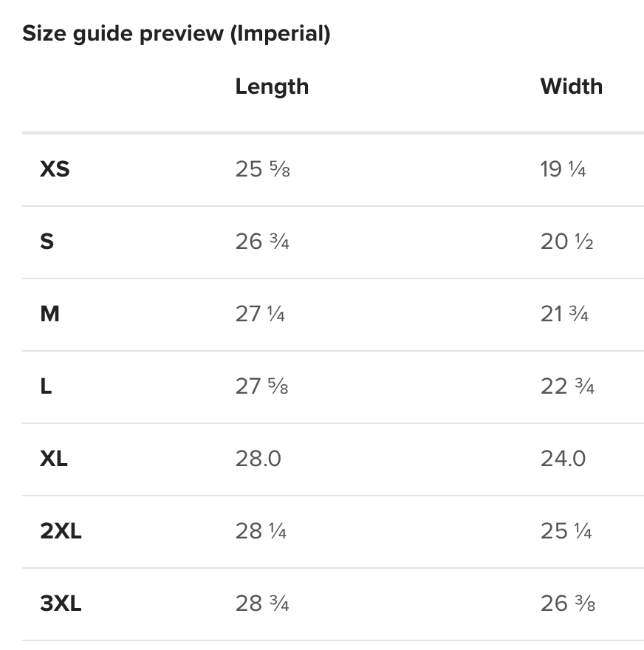Select the Length column header
This screenshot has height=650, width=644.
point(272,86)
